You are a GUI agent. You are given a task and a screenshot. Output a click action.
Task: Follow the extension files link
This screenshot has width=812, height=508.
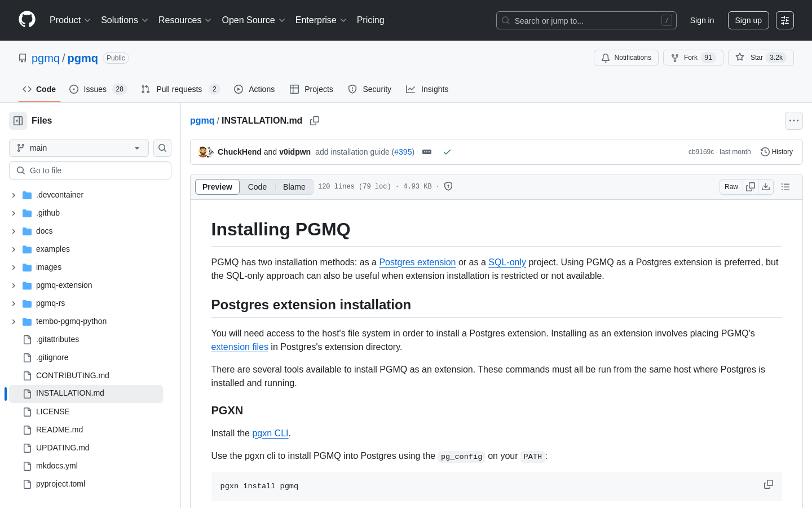click(240, 347)
